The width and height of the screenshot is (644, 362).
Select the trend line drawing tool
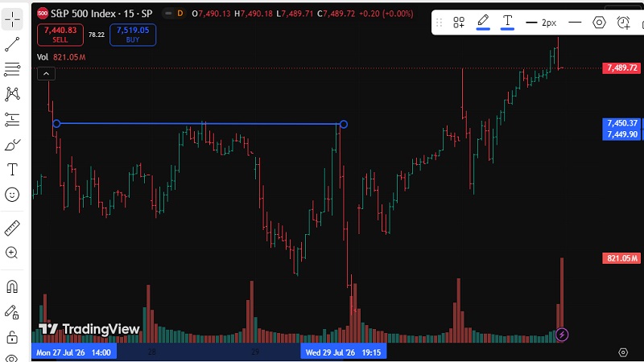coord(12,44)
